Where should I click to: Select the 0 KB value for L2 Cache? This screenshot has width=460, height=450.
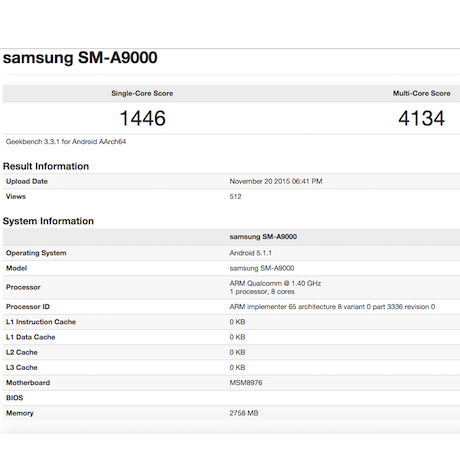pos(237,352)
